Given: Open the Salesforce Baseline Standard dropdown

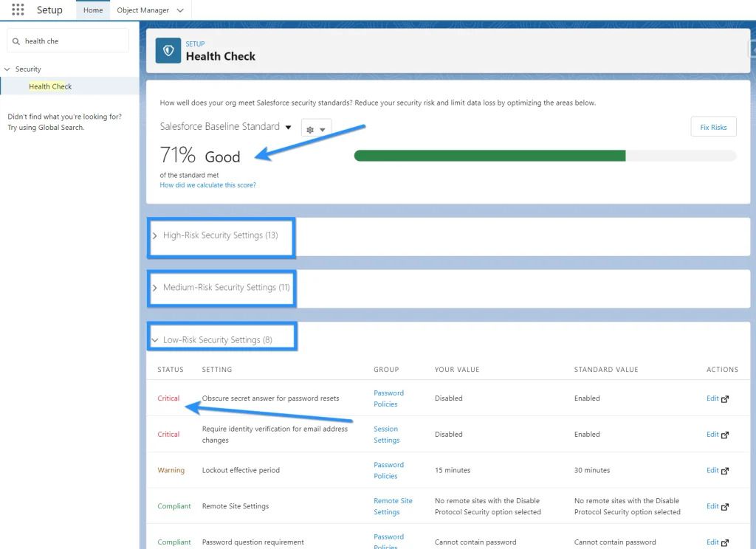Looking at the screenshot, I should 289,128.
